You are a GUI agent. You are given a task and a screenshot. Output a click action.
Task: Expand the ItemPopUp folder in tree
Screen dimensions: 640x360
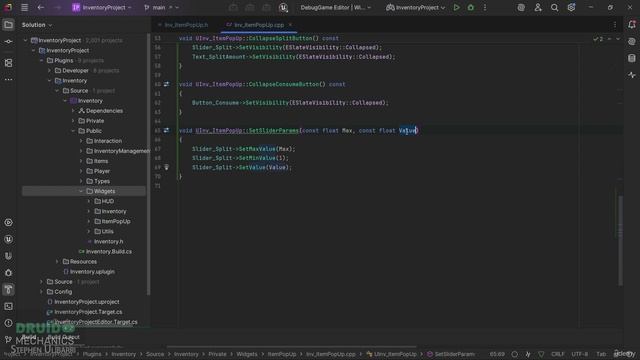(x=89, y=221)
